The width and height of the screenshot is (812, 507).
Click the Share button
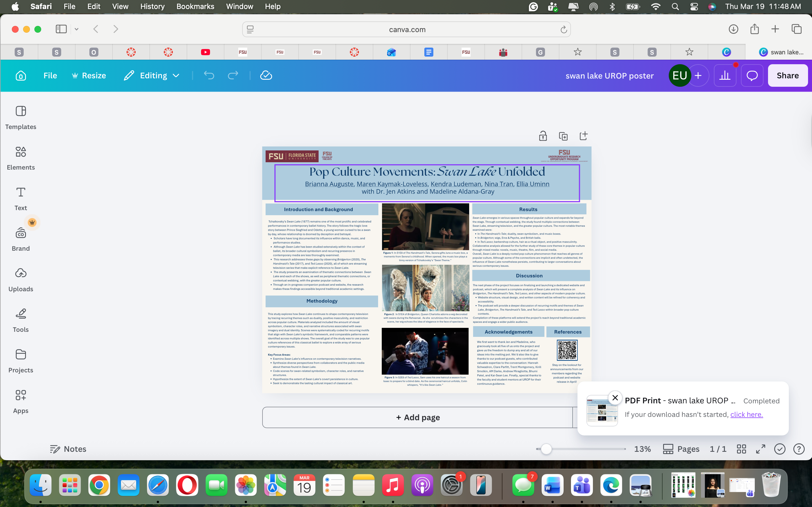pyautogui.click(x=787, y=75)
